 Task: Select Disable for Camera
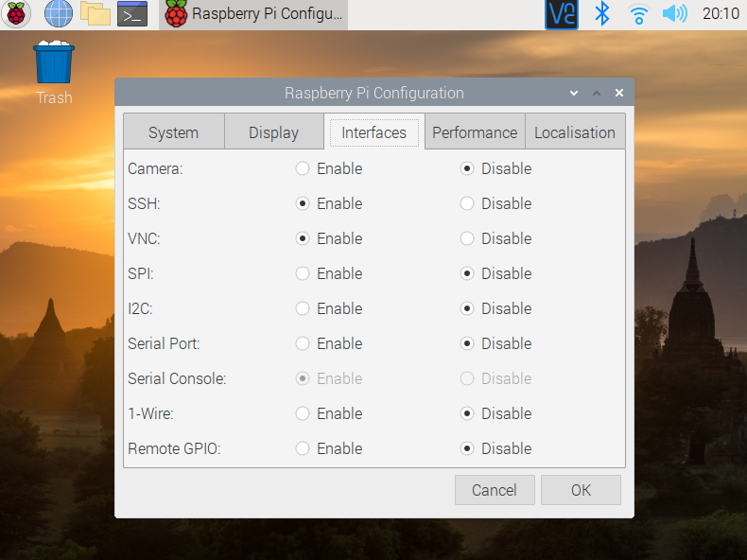495,168
